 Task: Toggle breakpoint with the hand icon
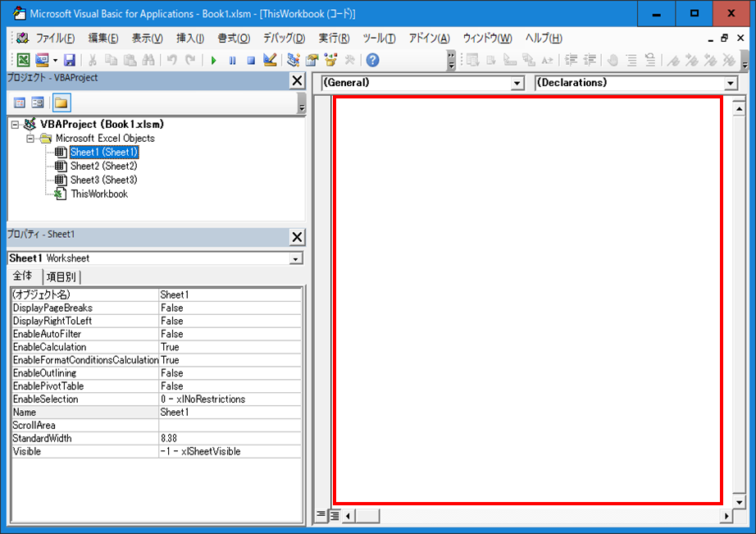(x=613, y=60)
